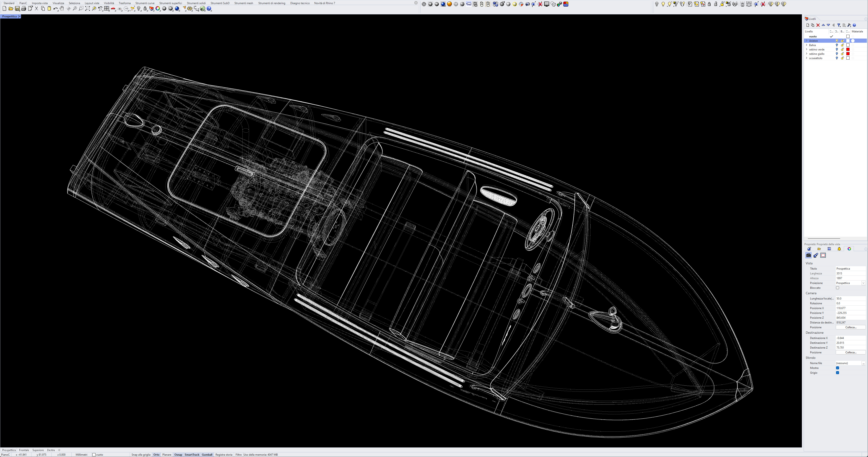Image resolution: width=868 pixels, height=457 pixels.
Task: Switch to the Superiore viewport tab
Action: pos(38,450)
